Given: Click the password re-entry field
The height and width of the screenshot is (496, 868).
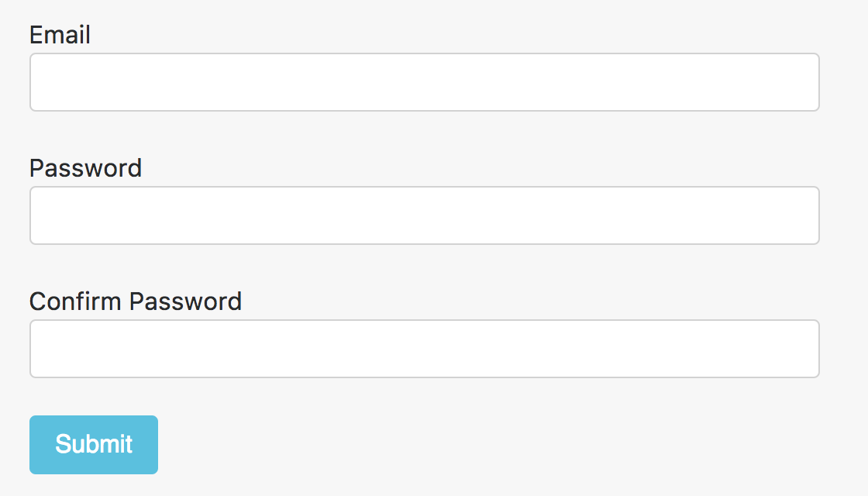Looking at the screenshot, I should click(424, 349).
